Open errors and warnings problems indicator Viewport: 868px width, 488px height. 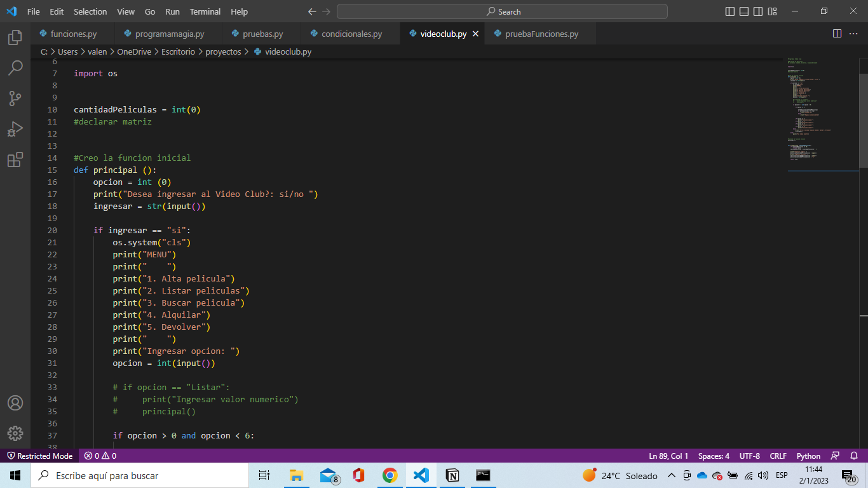tap(100, 456)
